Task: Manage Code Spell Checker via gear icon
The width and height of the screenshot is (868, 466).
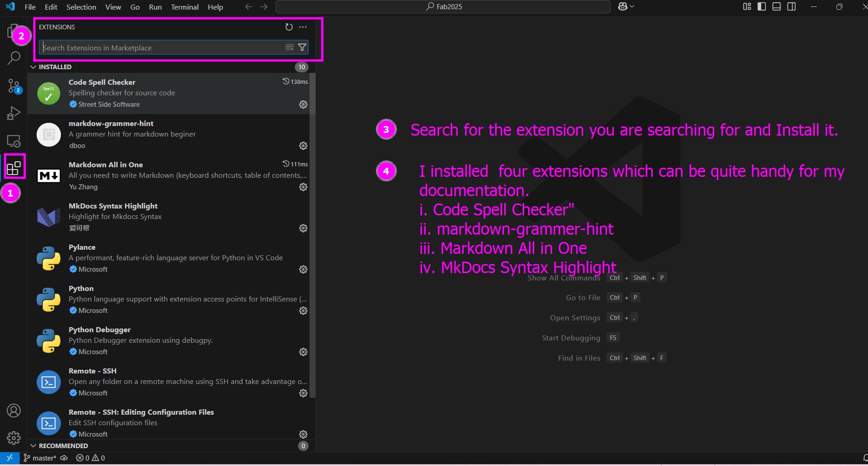Action: coord(303,104)
